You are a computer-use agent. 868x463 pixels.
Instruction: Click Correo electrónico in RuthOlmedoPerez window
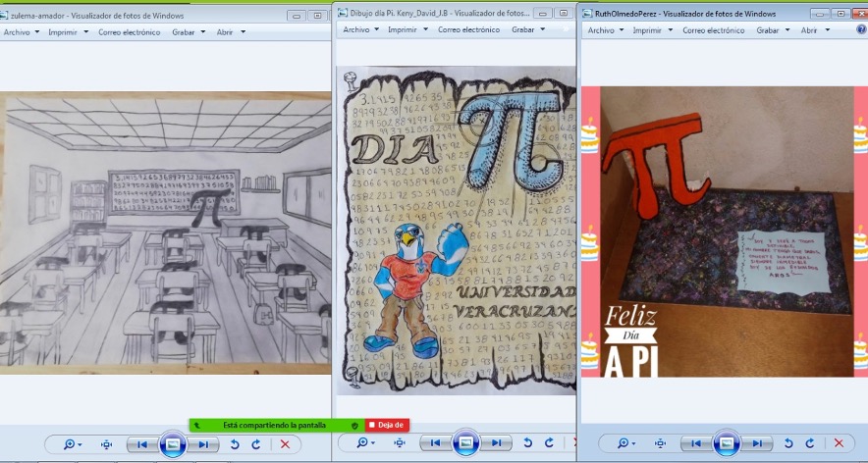pos(713,30)
